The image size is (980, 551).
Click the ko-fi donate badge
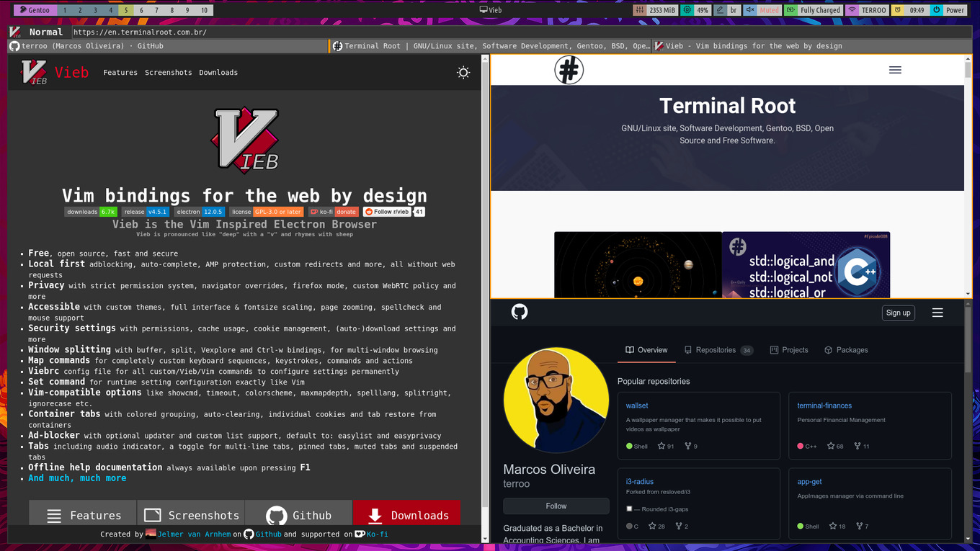[x=334, y=212]
